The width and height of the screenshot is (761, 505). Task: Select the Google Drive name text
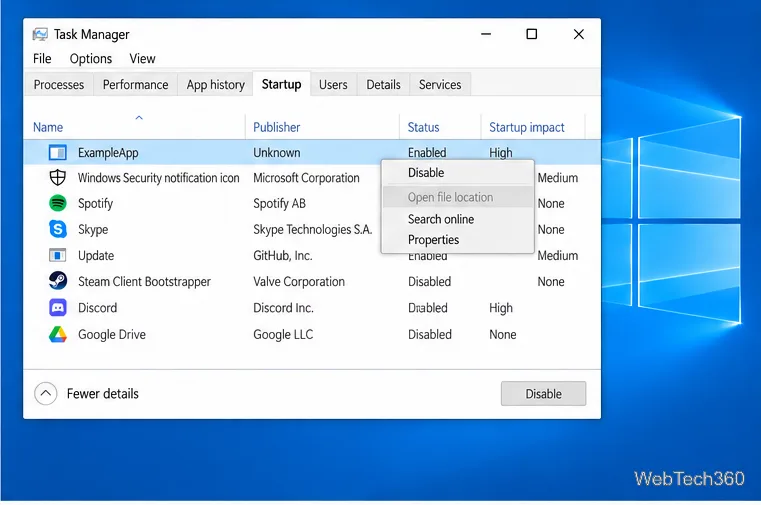pyautogui.click(x=112, y=335)
